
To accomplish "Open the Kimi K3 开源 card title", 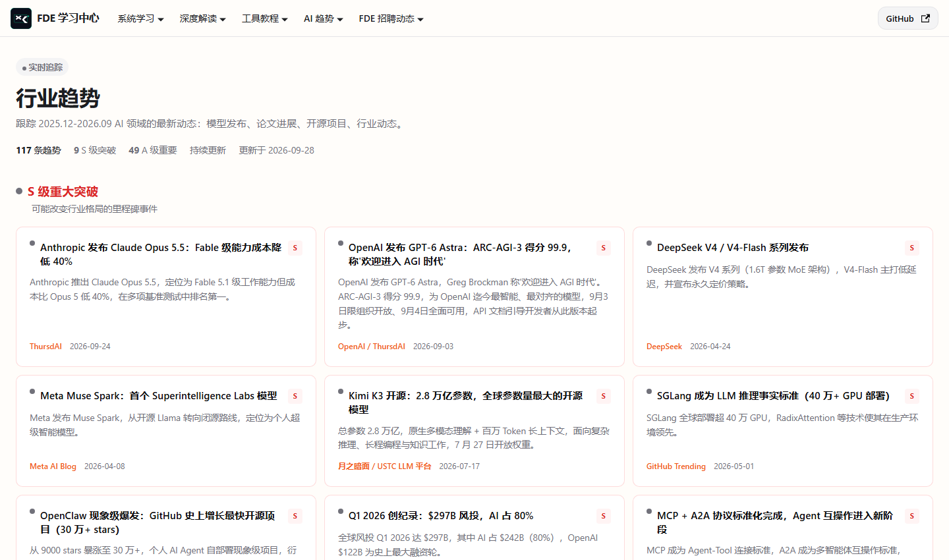I will [x=465, y=403].
